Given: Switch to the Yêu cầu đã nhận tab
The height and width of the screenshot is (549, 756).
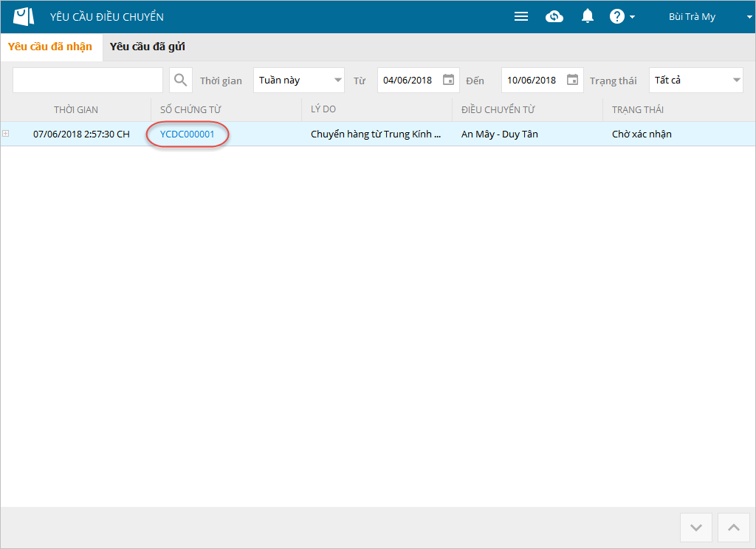Looking at the screenshot, I should coord(50,47).
